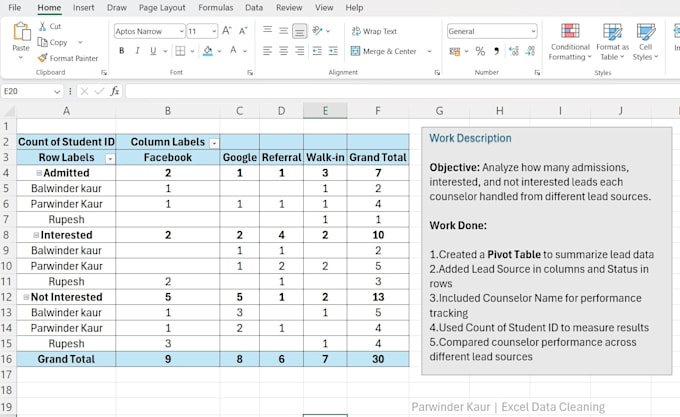Open Copy options arrow
The width and height of the screenshot is (680, 417).
click(80, 42)
